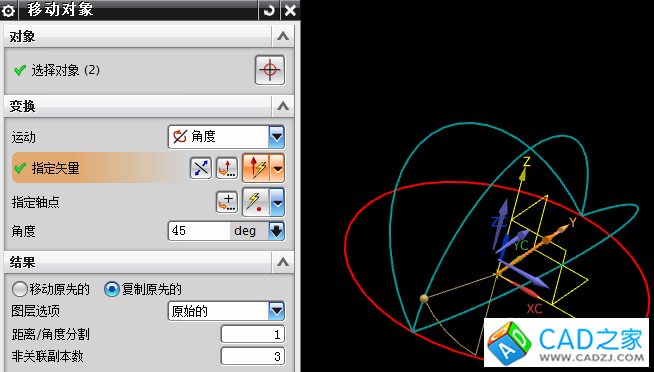Select the 复制原先的 radio button
Screen dimensions: 654x372
coord(112,289)
